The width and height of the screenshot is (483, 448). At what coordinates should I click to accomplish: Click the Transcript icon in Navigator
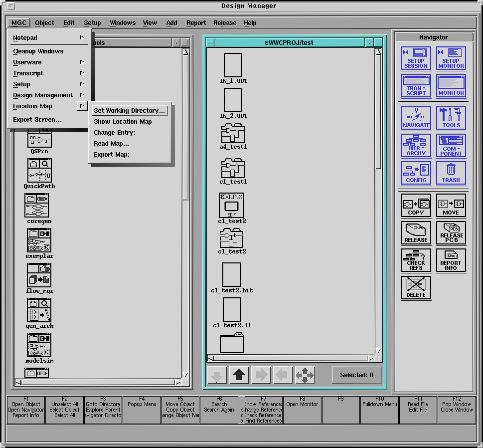416,86
